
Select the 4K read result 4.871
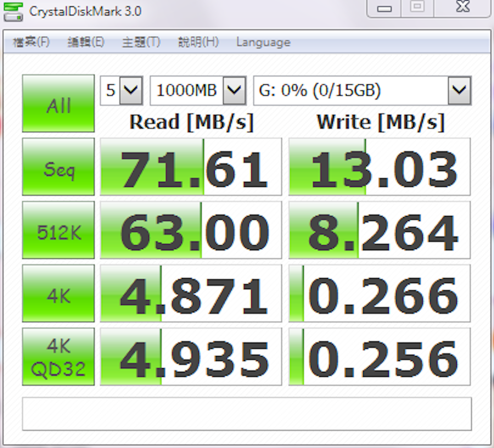point(191,293)
